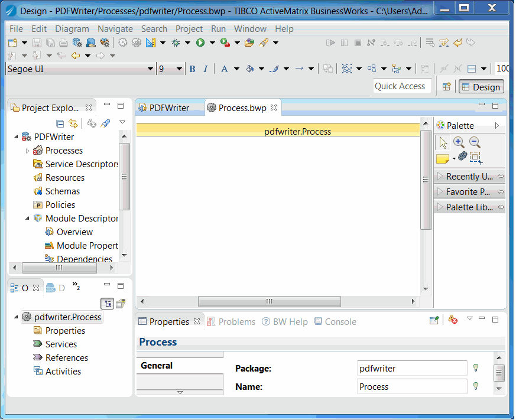The image size is (516, 420).
Task: Switch to the Design perspective button
Action: click(x=481, y=87)
